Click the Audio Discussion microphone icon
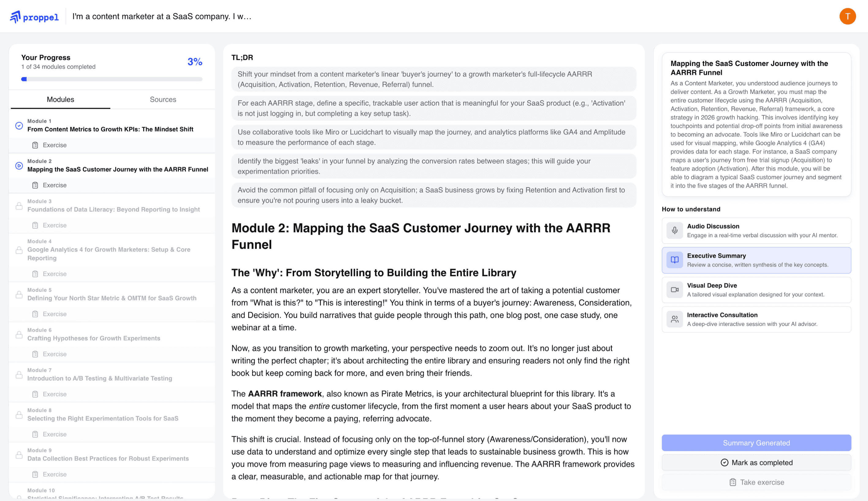This screenshot has height=501, width=868. [675, 230]
